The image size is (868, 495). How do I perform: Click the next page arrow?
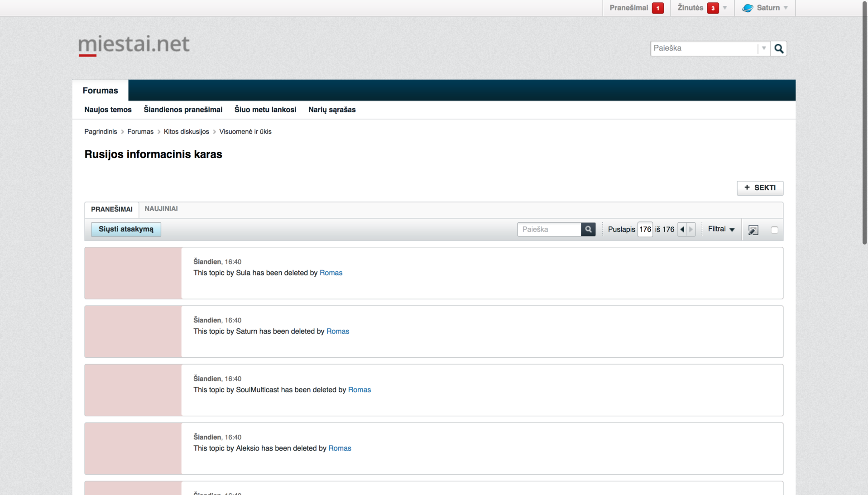(691, 230)
